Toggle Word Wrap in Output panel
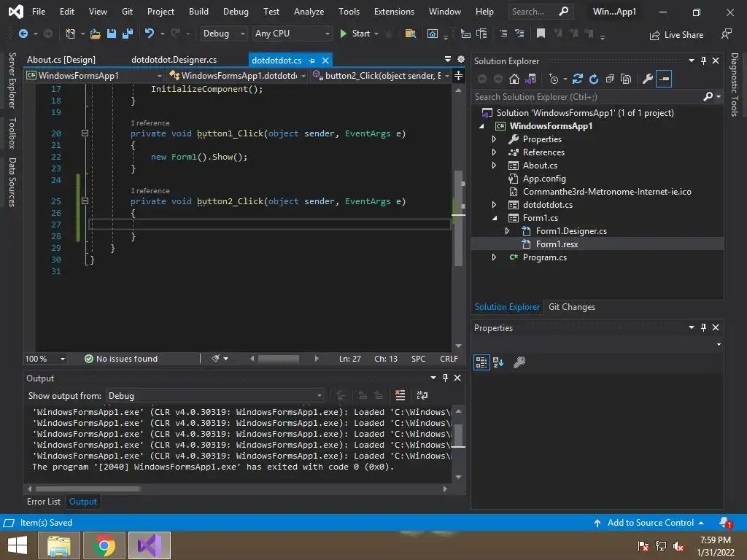The image size is (747, 560). 422,395
